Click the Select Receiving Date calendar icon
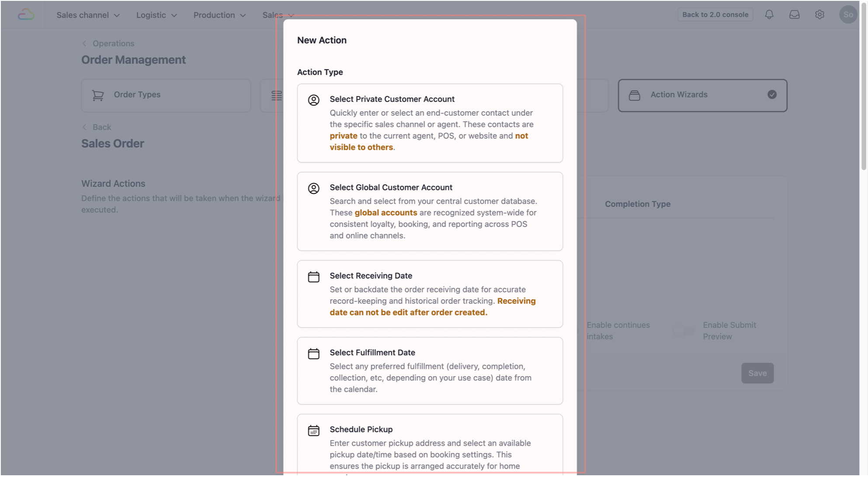 pos(313,277)
